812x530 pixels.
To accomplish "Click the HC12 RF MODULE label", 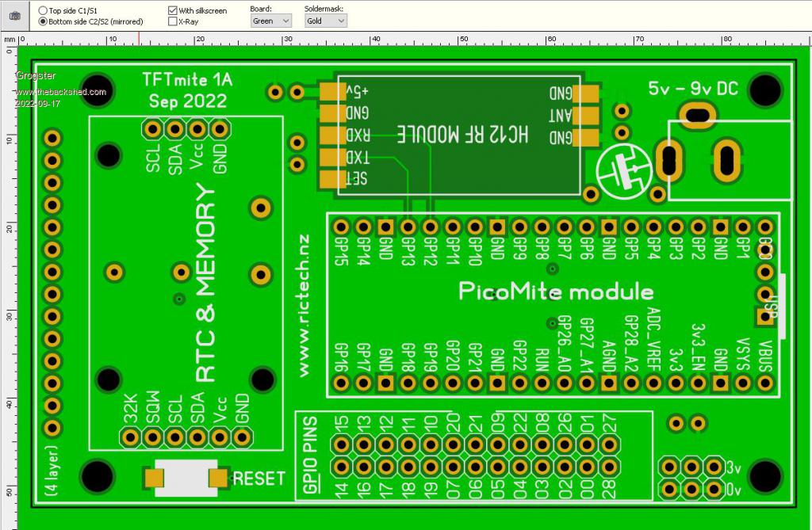I will (462, 133).
